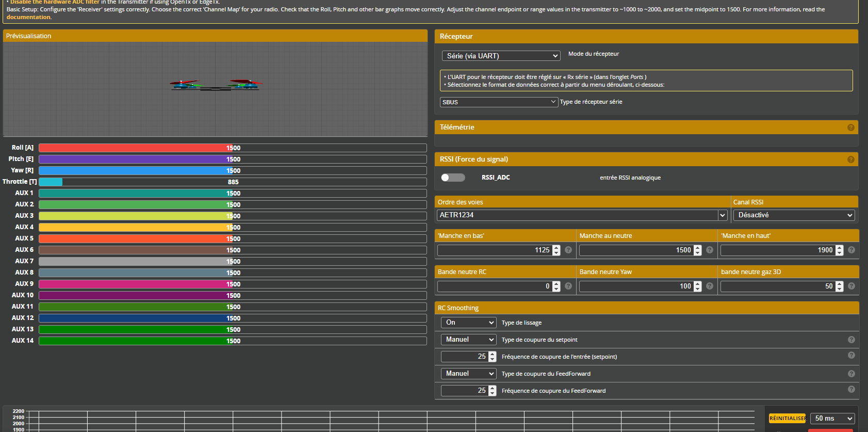Open help for Bande neutre RC
Viewport: 868px width, 432px height.
[x=568, y=286]
